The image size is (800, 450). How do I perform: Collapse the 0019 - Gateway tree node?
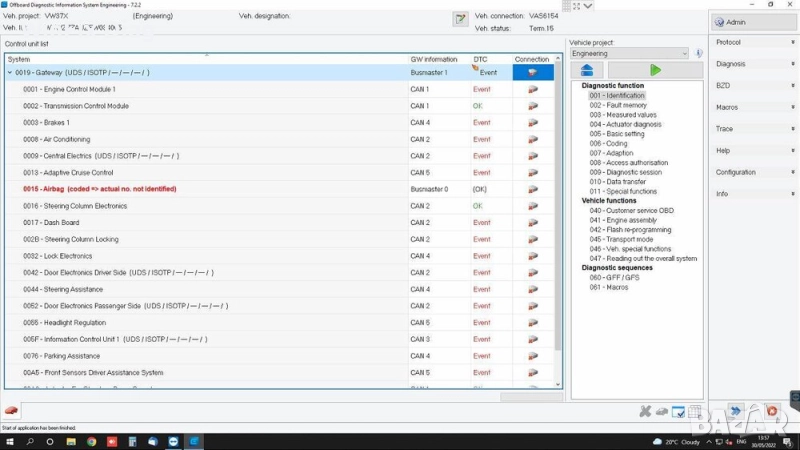[x=10, y=73]
